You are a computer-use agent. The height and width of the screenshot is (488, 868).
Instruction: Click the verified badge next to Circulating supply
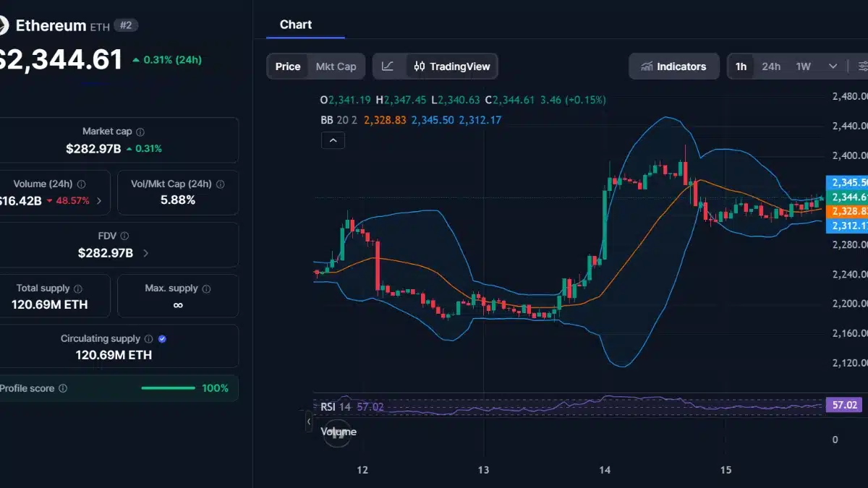pos(161,338)
